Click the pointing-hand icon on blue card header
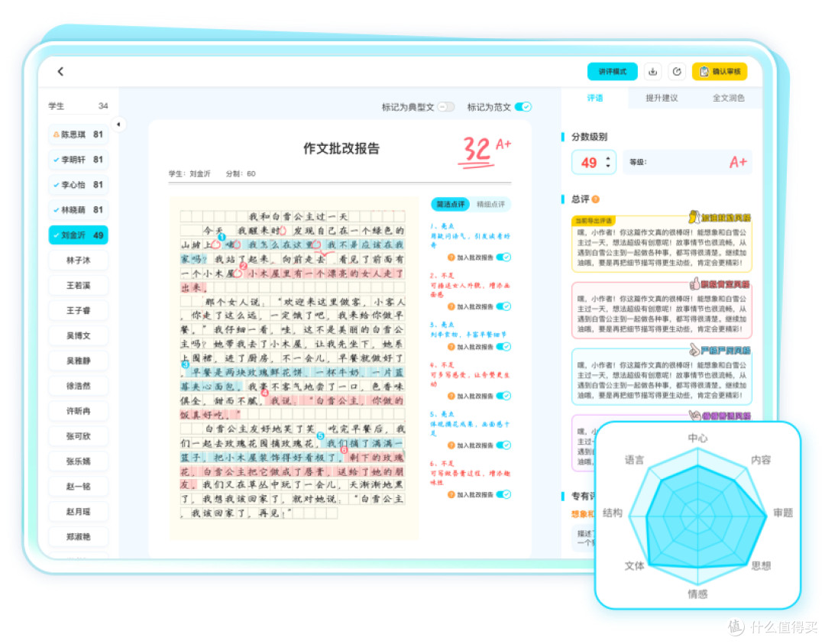825x644 pixels. pyautogui.click(x=694, y=350)
